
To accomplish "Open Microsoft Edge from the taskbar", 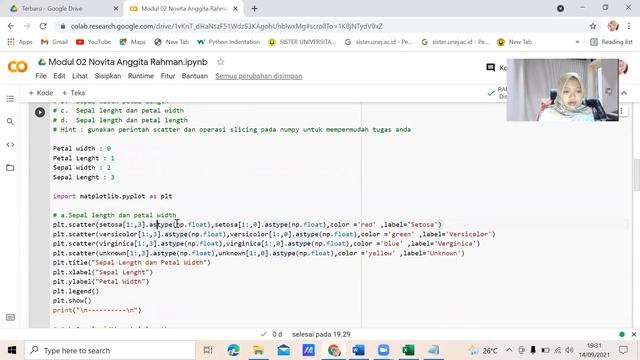I will 233,350.
